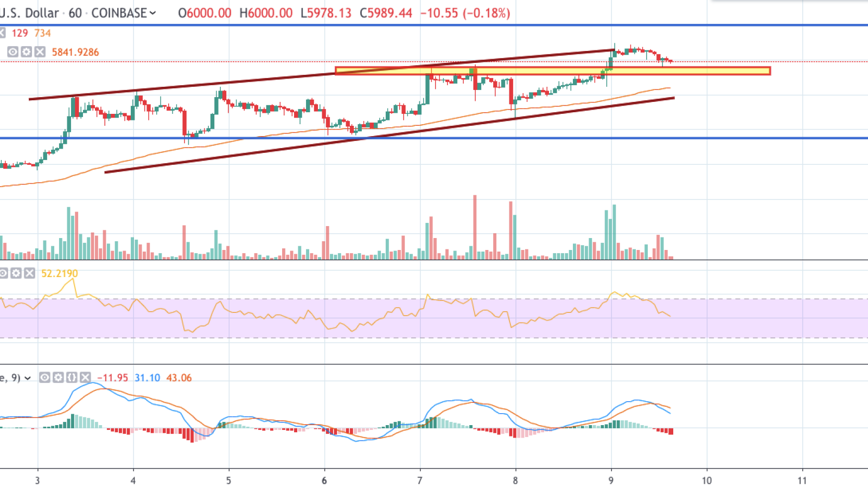Click the RSI value 52.2190
Viewport: 868px width, 488px height.
point(60,273)
